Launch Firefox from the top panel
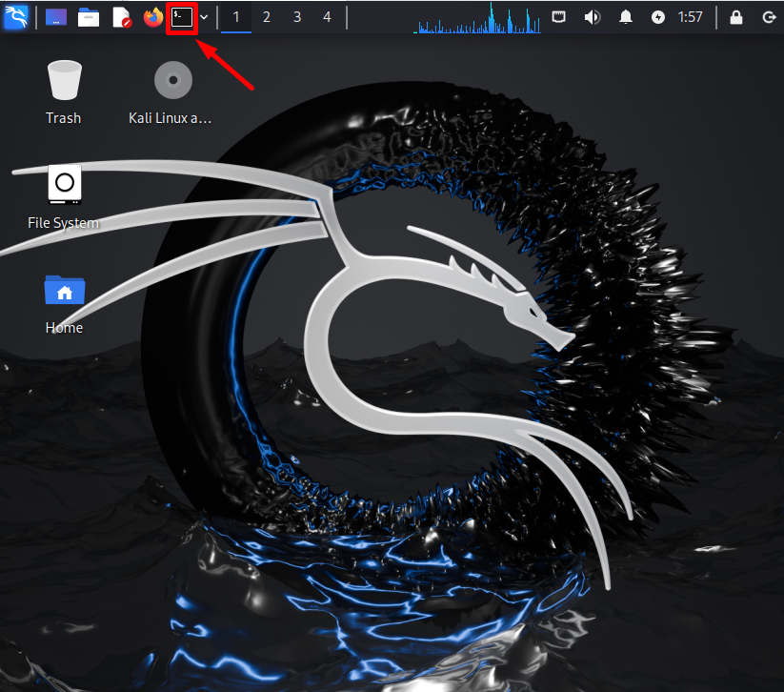This screenshot has height=692, width=784. [x=153, y=17]
